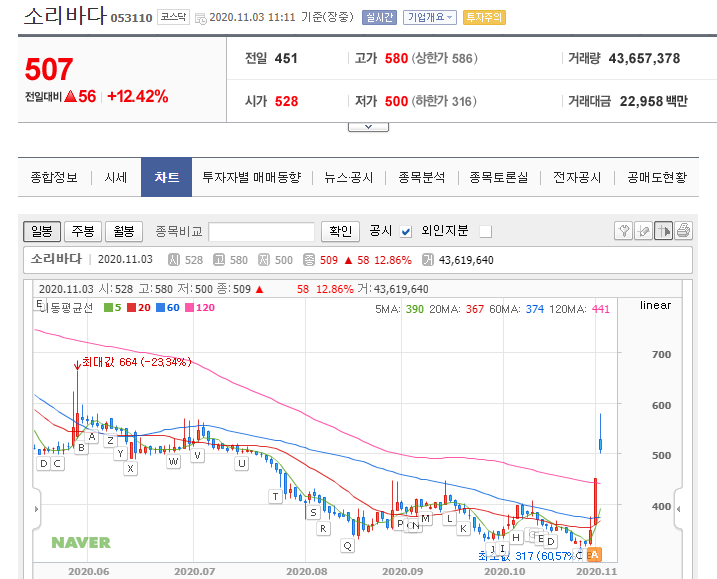The width and height of the screenshot is (717, 579).
Task: Switch to 일봉 daily candles
Action: tap(42, 231)
